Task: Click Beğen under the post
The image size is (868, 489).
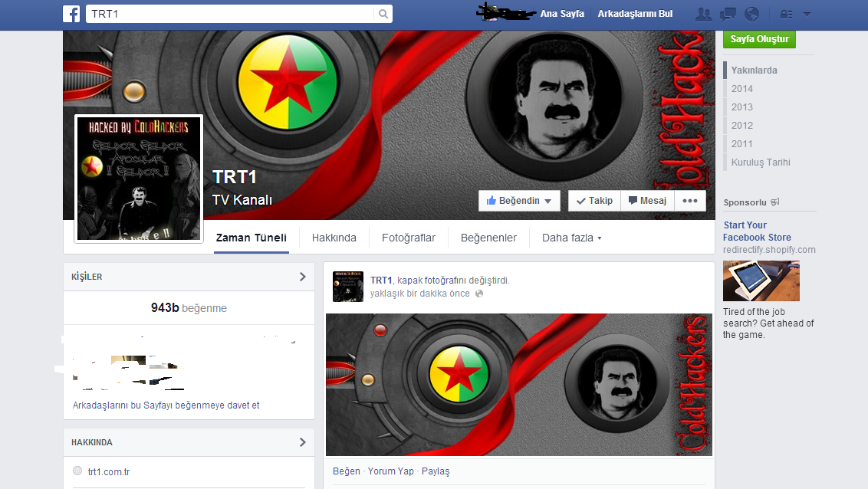Action: point(346,471)
